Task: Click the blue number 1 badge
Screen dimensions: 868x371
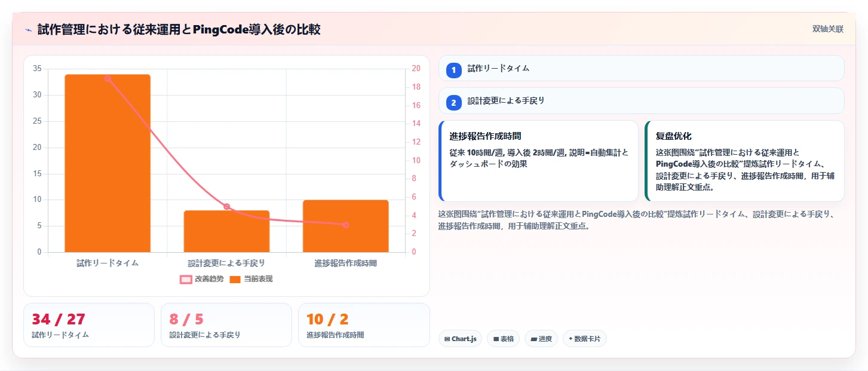Action: click(453, 70)
